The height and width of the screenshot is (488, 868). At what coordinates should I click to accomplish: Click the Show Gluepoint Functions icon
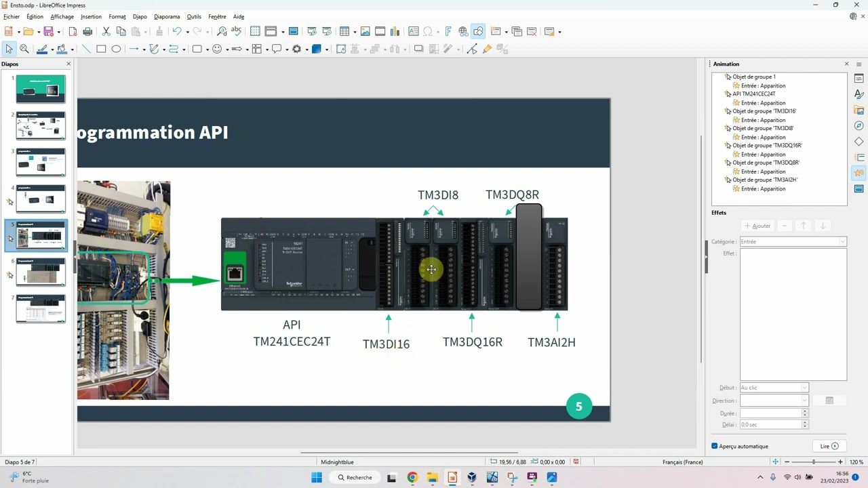472,49
